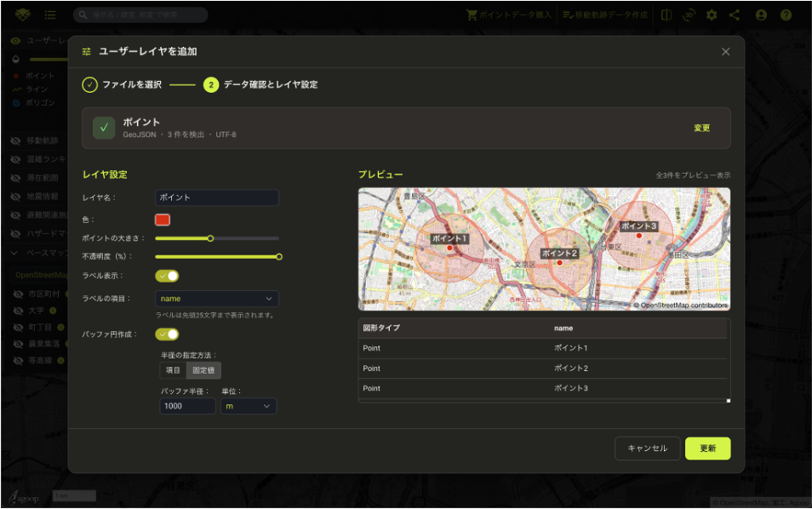Click the user account icon
This screenshot has width=812, height=509.
point(761,15)
